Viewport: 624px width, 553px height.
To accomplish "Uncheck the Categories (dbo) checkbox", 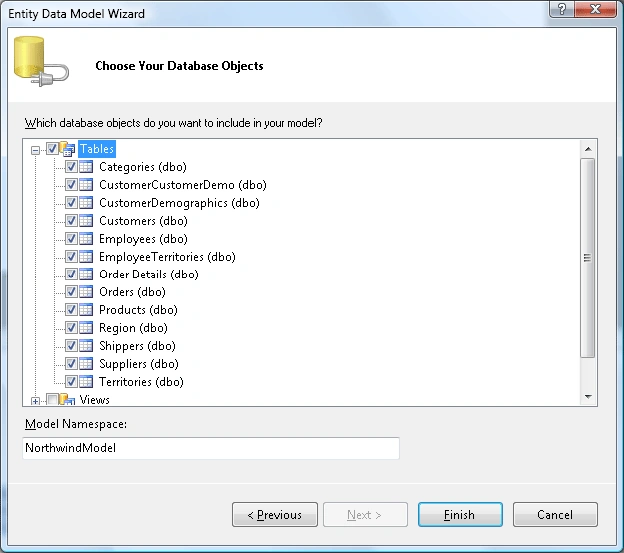I will [x=71, y=167].
